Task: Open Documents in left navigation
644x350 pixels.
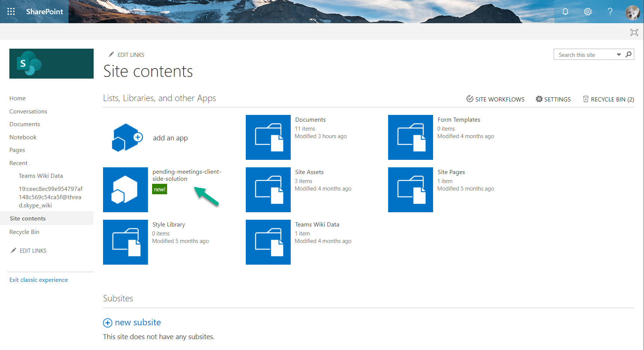Action: pos(25,124)
